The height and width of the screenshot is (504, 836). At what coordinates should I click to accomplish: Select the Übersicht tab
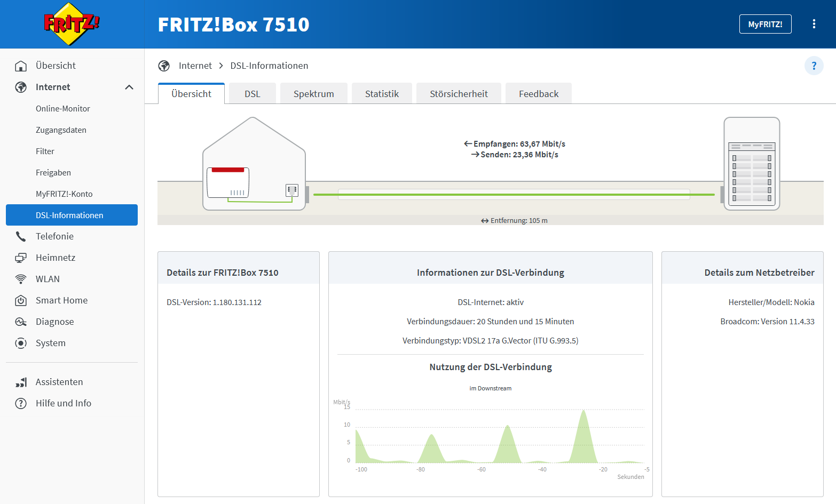[x=192, y=93]
